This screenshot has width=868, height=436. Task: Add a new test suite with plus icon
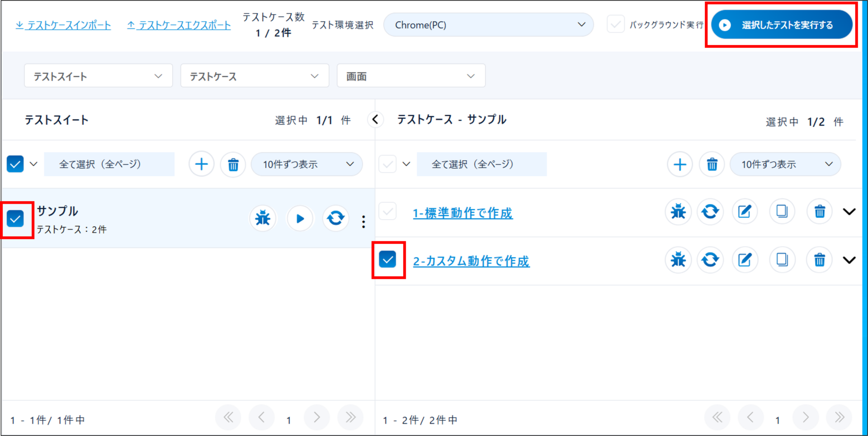pos(201,164)
